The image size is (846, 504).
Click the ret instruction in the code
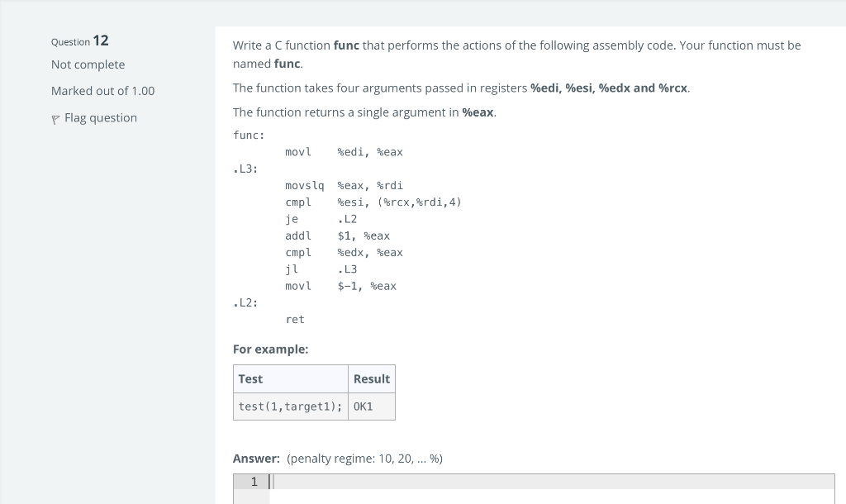tap(294, 319)
